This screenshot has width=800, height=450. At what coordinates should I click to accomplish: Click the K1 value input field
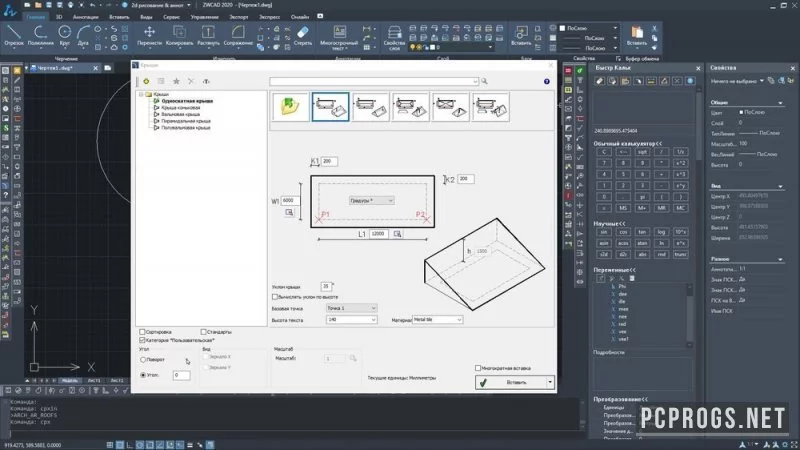point(329,161)
